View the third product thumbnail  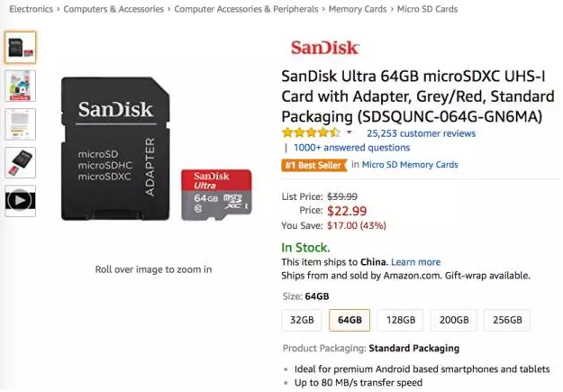point(20,124)
